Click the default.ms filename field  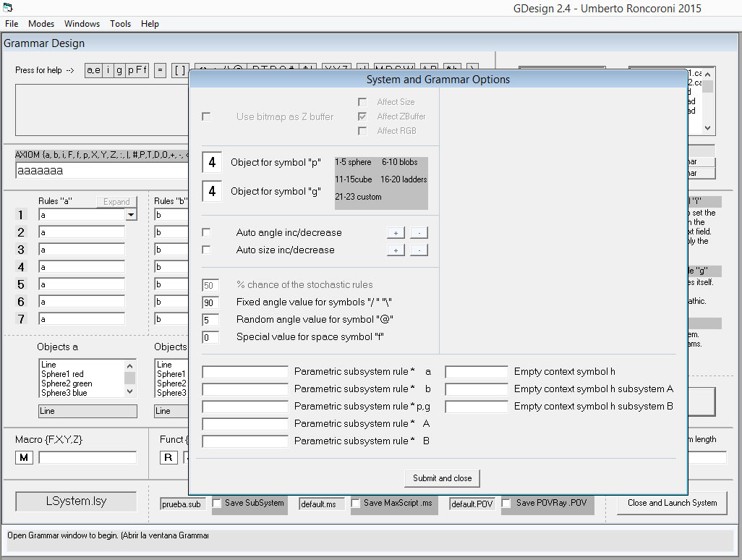[x=322, y=504]
